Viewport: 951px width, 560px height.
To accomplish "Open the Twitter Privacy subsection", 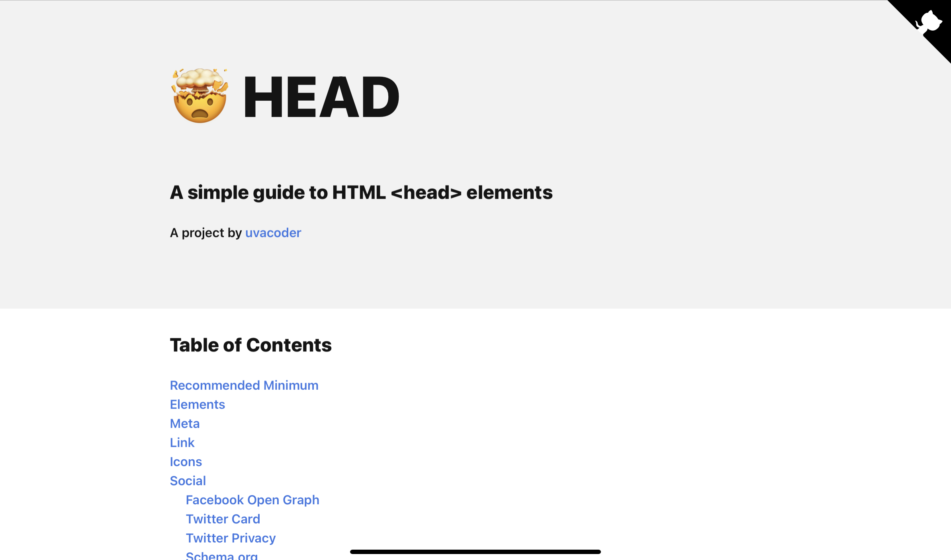I will 230,537.
